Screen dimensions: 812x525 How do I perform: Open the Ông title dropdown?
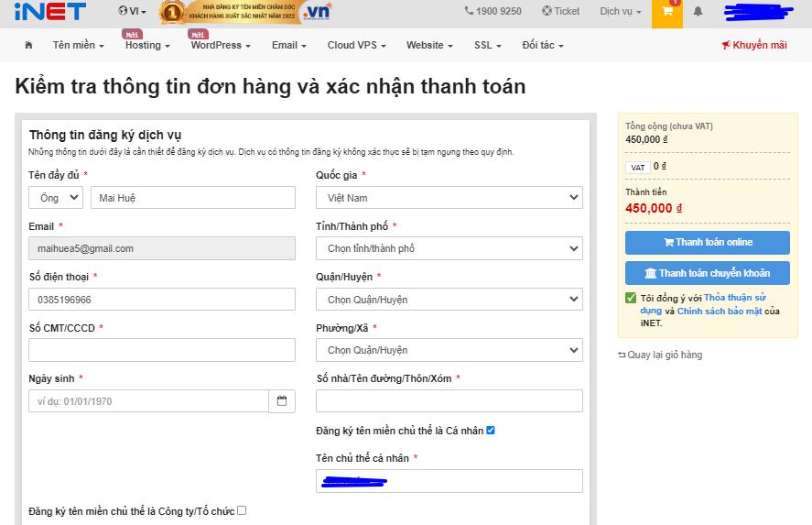pos(56,198)
